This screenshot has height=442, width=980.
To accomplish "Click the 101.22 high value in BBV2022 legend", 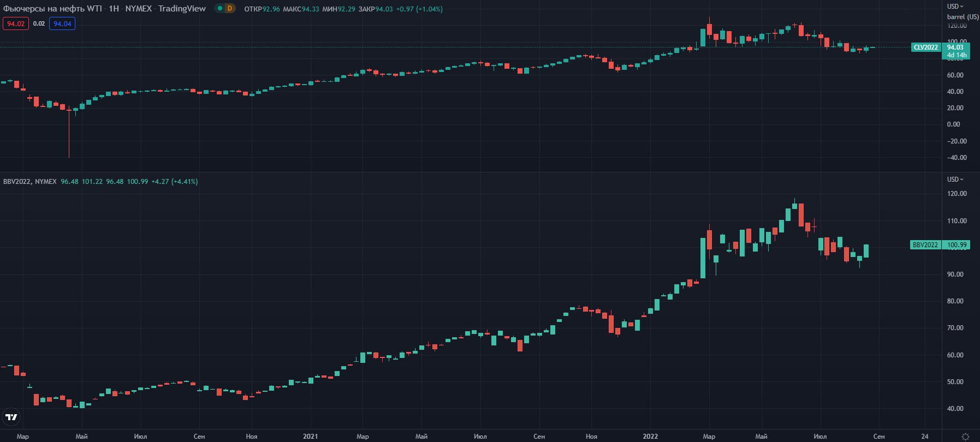I will pos(92,181).
